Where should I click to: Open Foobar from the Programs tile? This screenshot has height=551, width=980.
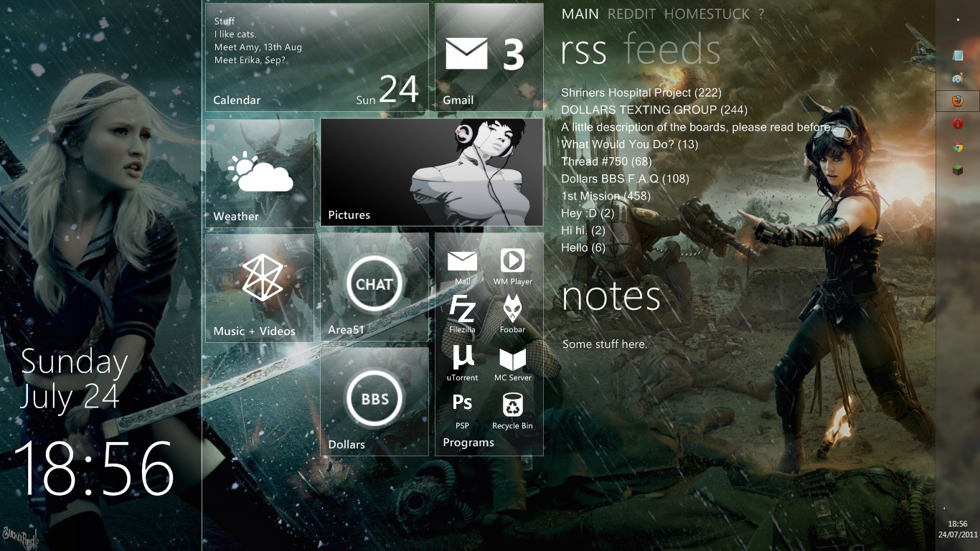(x=512, y=314)
